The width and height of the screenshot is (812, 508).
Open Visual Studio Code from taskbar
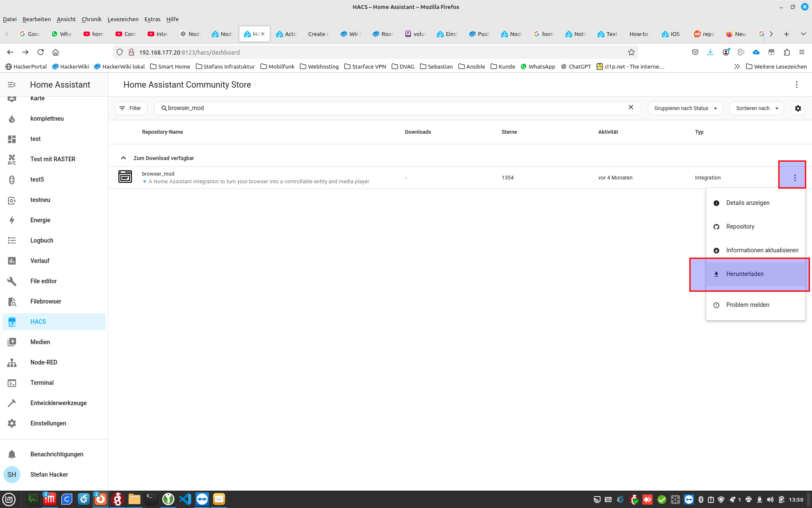tap(185, 499)
